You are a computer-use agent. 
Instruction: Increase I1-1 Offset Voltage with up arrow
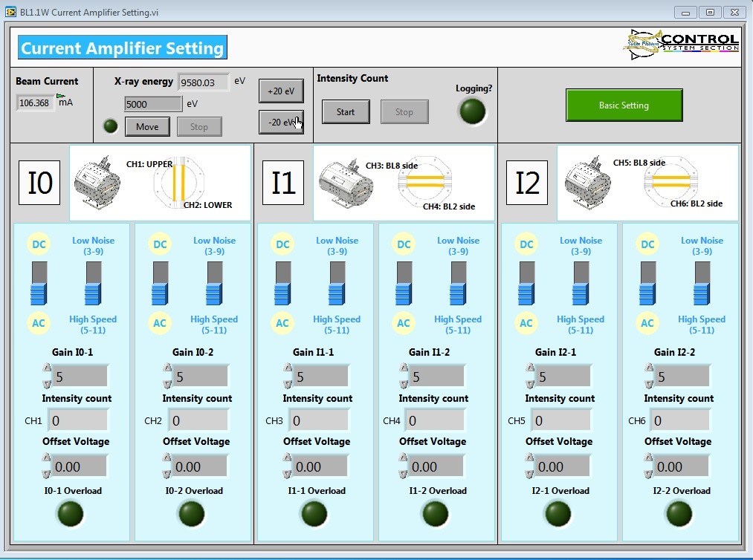point(287,458)
